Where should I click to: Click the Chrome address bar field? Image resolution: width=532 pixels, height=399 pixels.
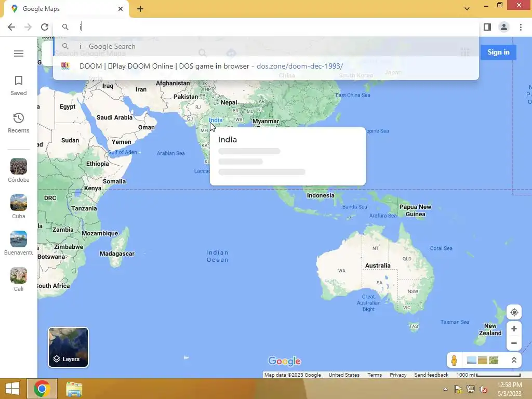267,27
